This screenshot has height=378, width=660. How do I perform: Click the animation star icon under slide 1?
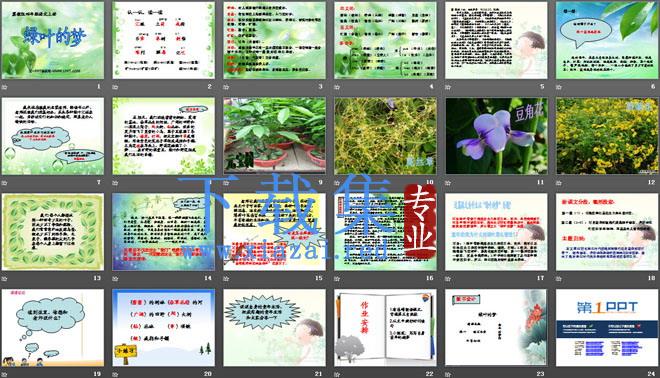pyautogui.click(x=5, y=87)
